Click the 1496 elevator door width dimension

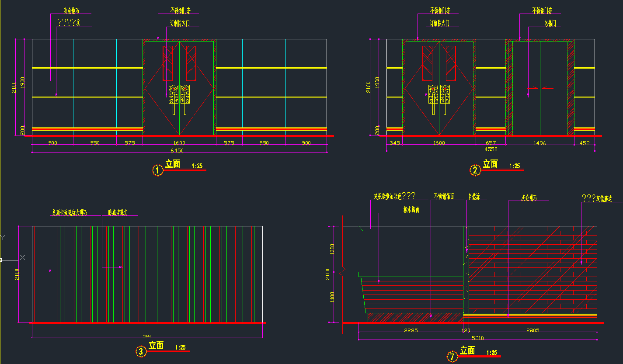(x=539, y=143)
